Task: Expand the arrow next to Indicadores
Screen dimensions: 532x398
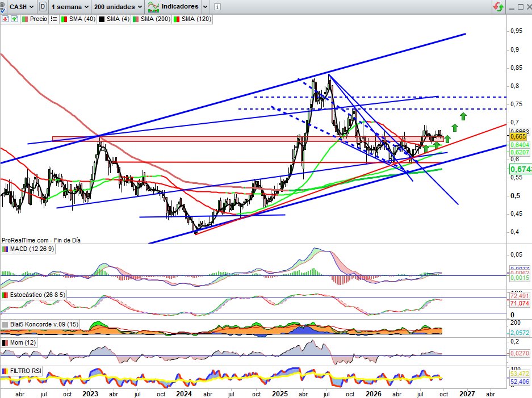Action: point(206,6)
